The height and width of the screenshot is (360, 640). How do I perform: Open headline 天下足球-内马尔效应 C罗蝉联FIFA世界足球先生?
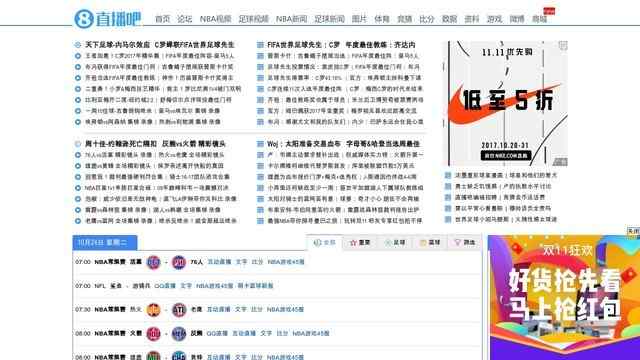pos(160,44)
